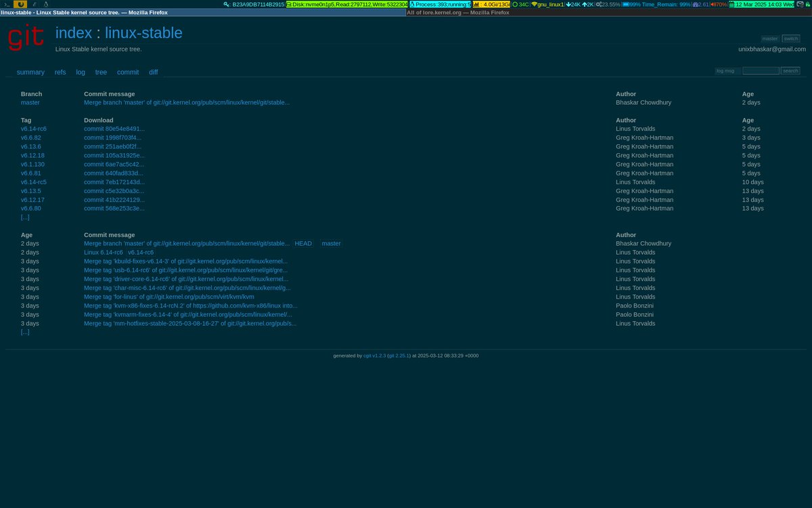Open Merge tag 'kvm-x86-fixes-6.14-rcN.2' commit

(191, 305)
